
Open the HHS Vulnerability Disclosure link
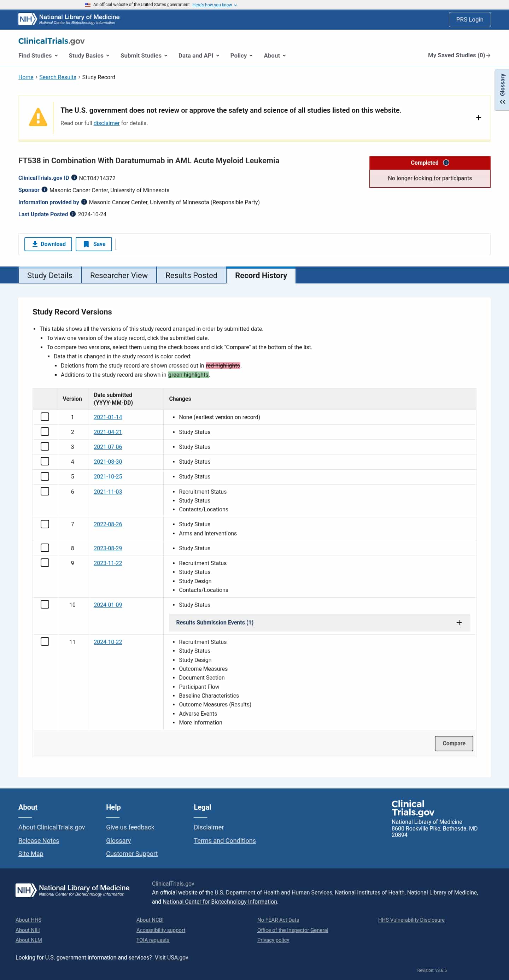click(411, 920)
